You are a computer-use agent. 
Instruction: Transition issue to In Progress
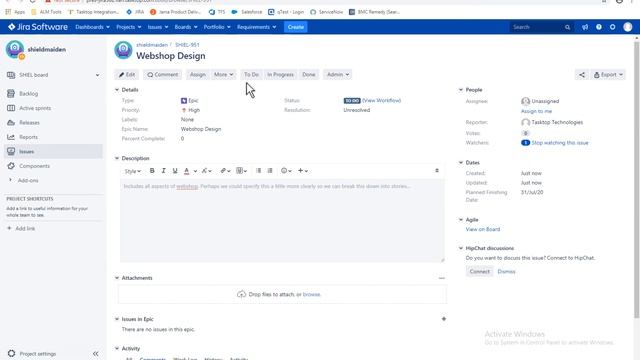[x=280, y=75]
